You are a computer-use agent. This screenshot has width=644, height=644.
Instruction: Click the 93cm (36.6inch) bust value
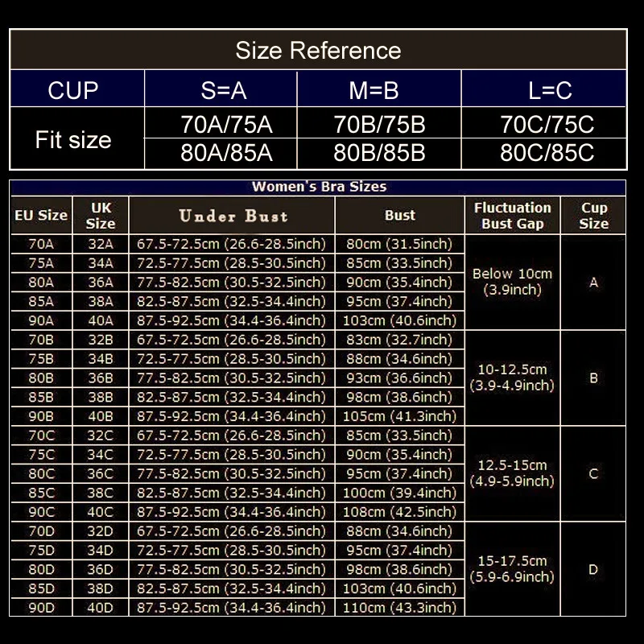[399, 378]
